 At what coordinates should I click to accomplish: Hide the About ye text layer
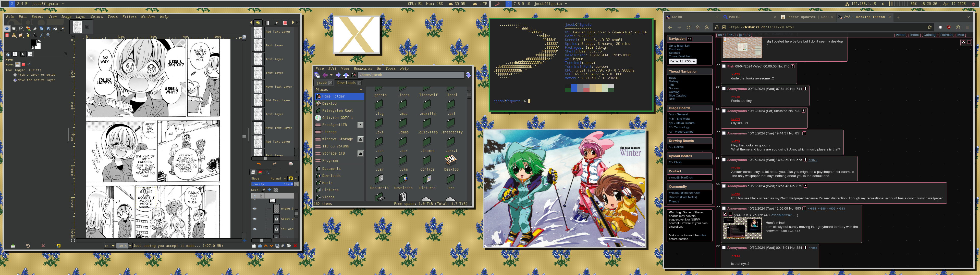pos(255,219)
